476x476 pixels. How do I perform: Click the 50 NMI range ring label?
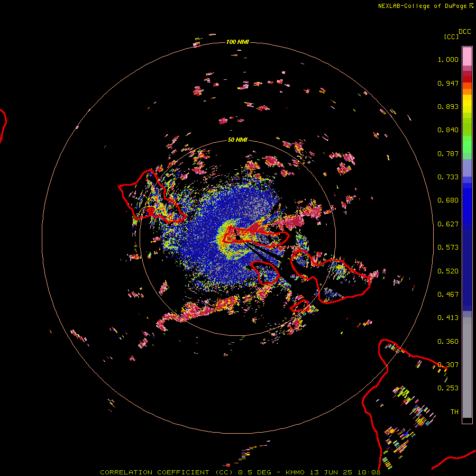(x=237, y=140)
